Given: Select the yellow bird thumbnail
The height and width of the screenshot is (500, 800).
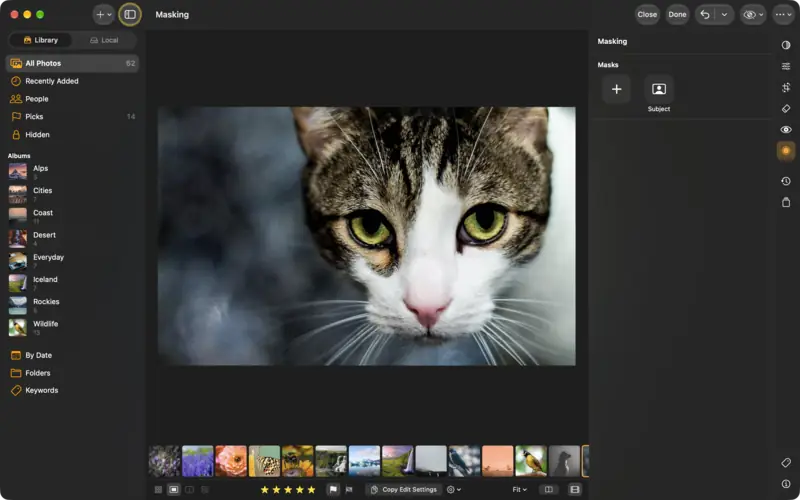Looking at the screenshot, I should [531, 461].
